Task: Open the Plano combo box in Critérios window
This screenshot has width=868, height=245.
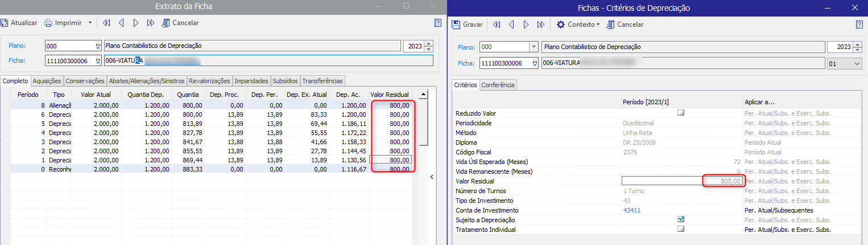Action: (533, 47)
